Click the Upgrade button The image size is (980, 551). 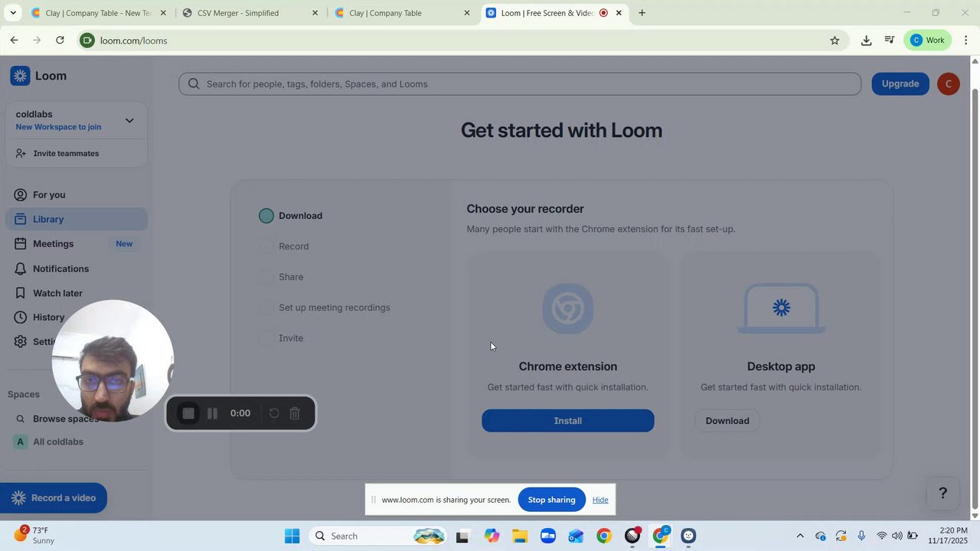(x=900, y=84)
